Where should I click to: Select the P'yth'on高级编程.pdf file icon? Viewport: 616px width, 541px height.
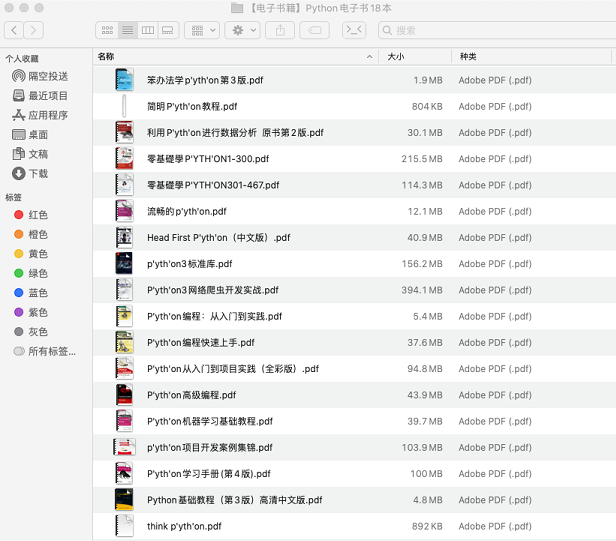(x=124, y=395)
